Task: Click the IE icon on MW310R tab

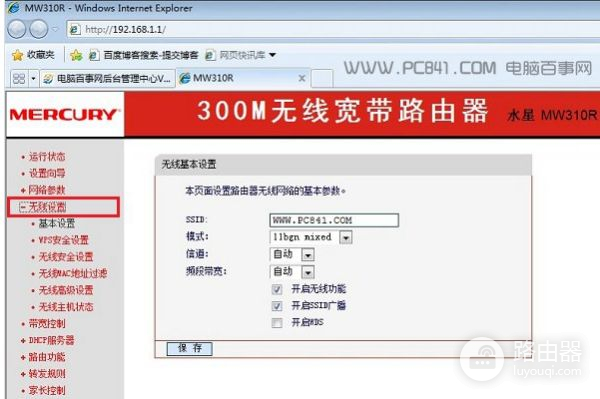Action: (x=185, y=78)
